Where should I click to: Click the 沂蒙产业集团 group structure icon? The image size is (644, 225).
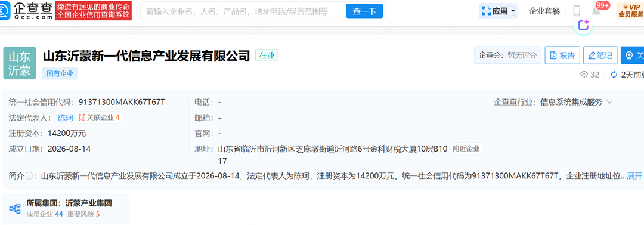pyautogui.click(x=15, y=208)
